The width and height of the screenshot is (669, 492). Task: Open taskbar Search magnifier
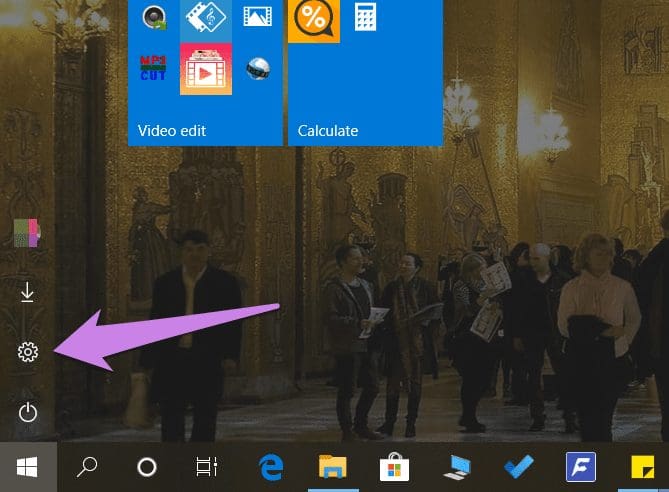87,467
